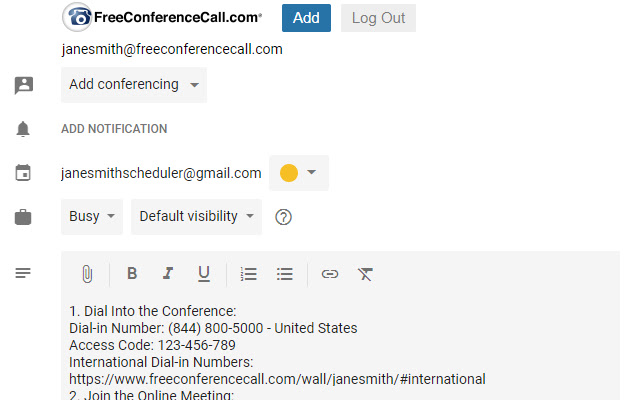Toggle bold formatting in description
Viewport: 640px width, 400px height.
tap(132, 274)
